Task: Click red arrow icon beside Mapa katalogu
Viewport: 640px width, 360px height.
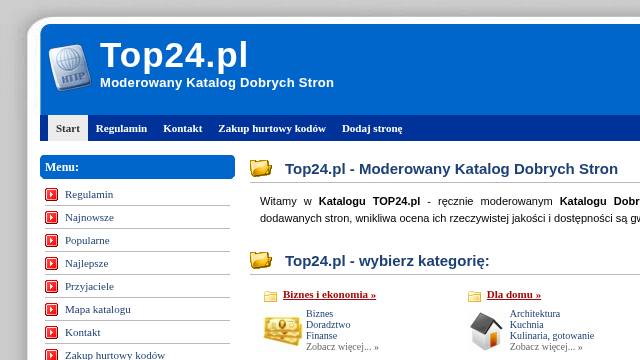Action: [x=51, y=310]
